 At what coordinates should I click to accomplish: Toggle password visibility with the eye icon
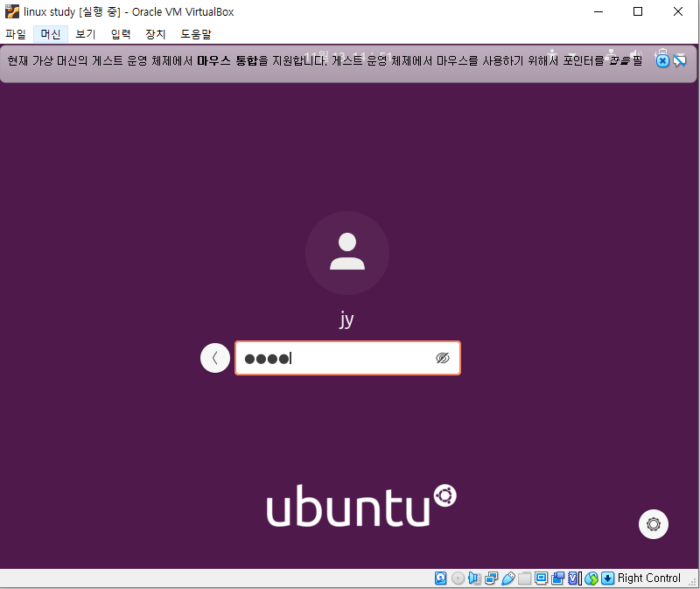click(443, 358)
